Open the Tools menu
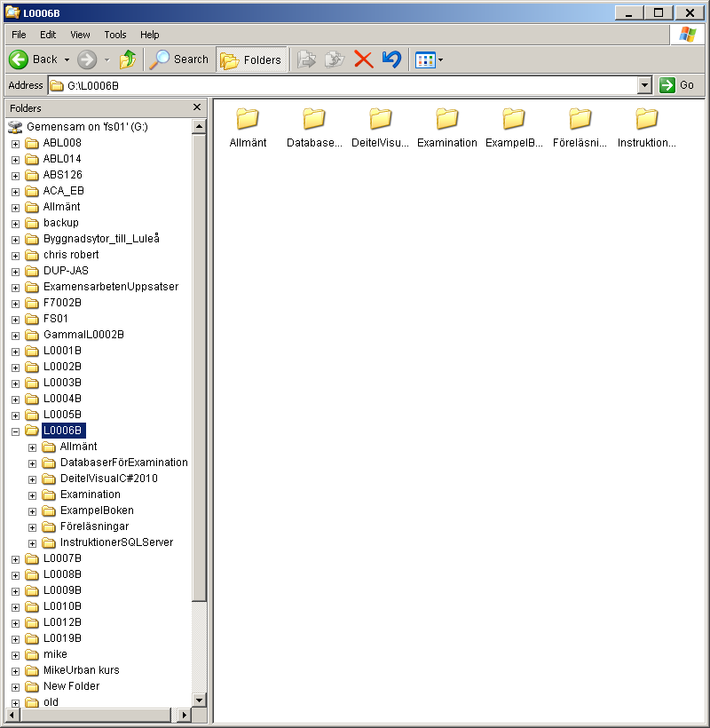Image resolution: width=710 pixels, height=728 pixels. (115, 35)
